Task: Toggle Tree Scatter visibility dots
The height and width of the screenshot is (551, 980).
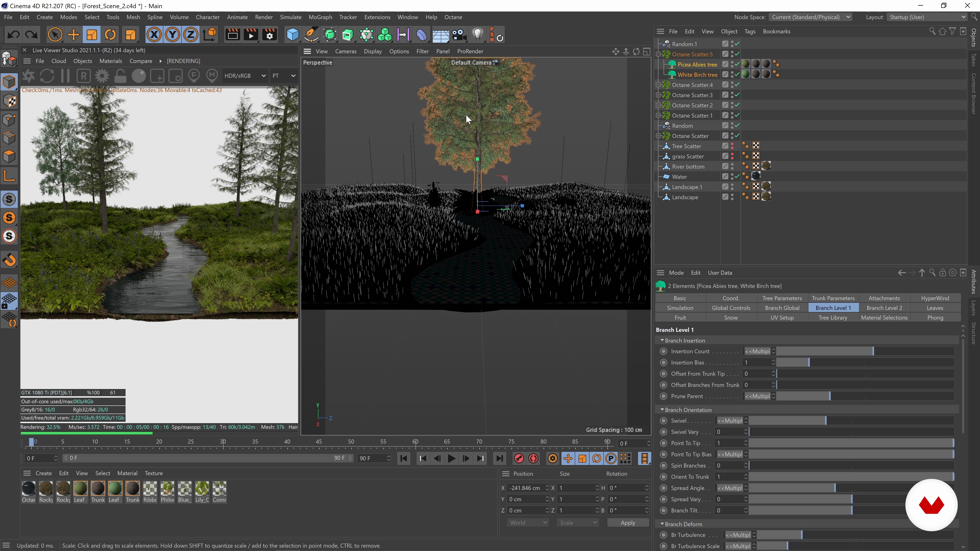Action: pyautogui.click(x=732, y=146)
